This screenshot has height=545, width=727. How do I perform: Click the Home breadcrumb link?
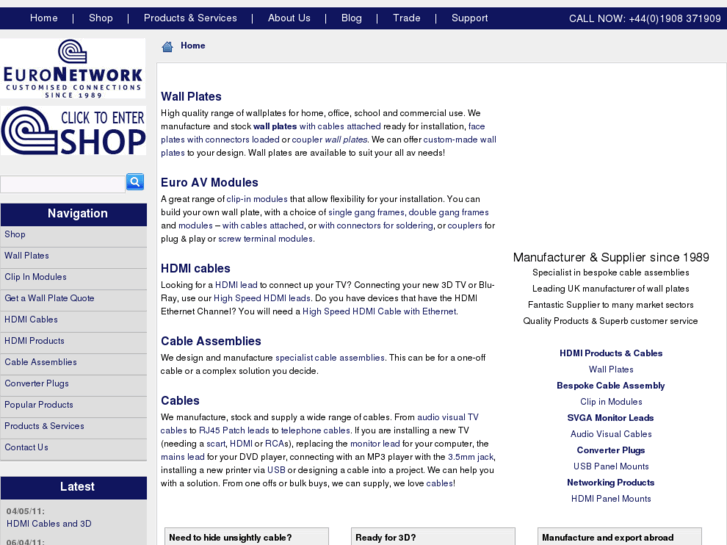tap(193, 45)
